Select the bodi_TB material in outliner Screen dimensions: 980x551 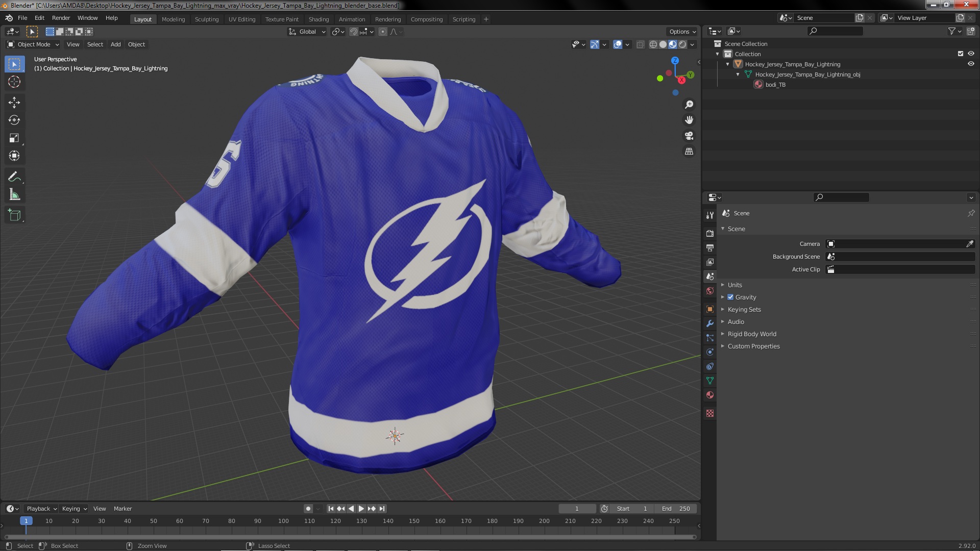pos(775,85)
